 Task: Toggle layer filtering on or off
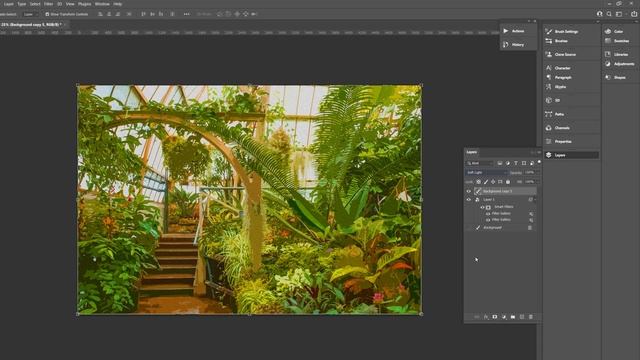tap(539, 162)
